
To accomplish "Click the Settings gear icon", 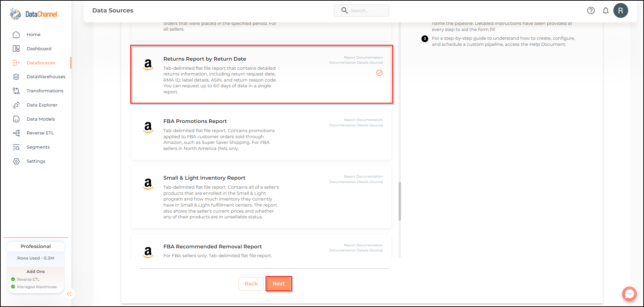I will tap(16, 161).
